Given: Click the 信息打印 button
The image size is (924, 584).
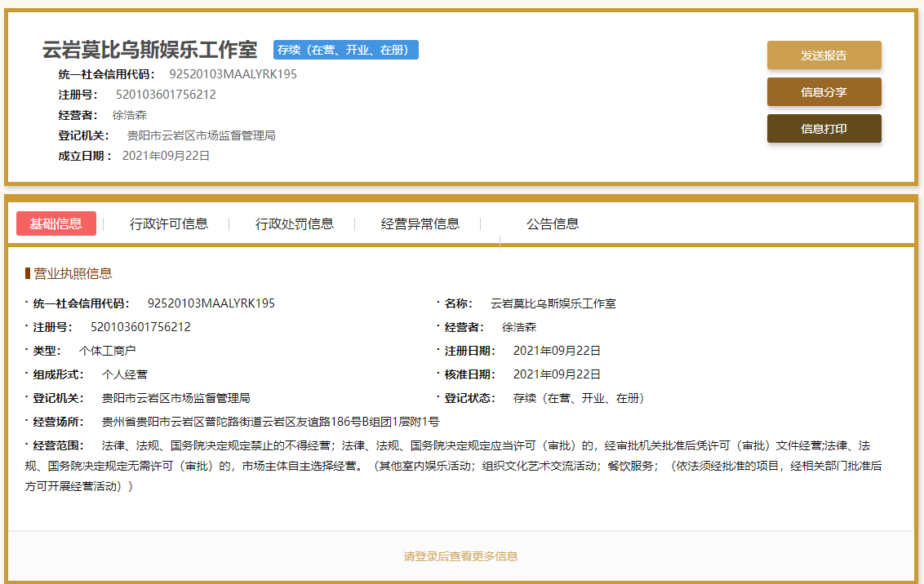Looking at the screenshot, I should point(824,128).
